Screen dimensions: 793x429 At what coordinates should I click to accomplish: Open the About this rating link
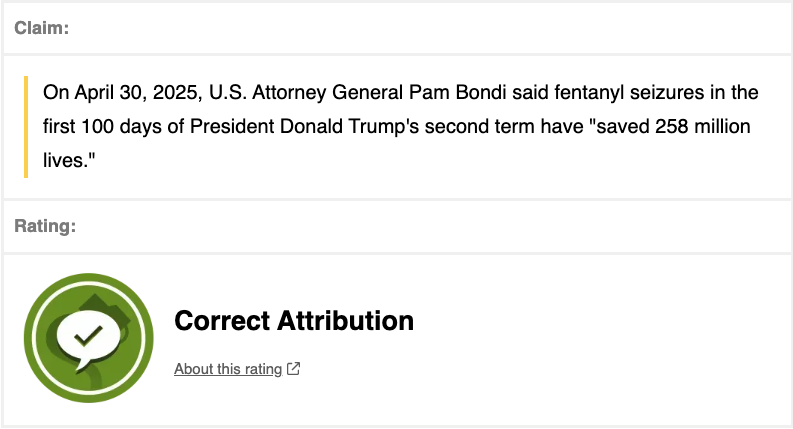[228, 369]
